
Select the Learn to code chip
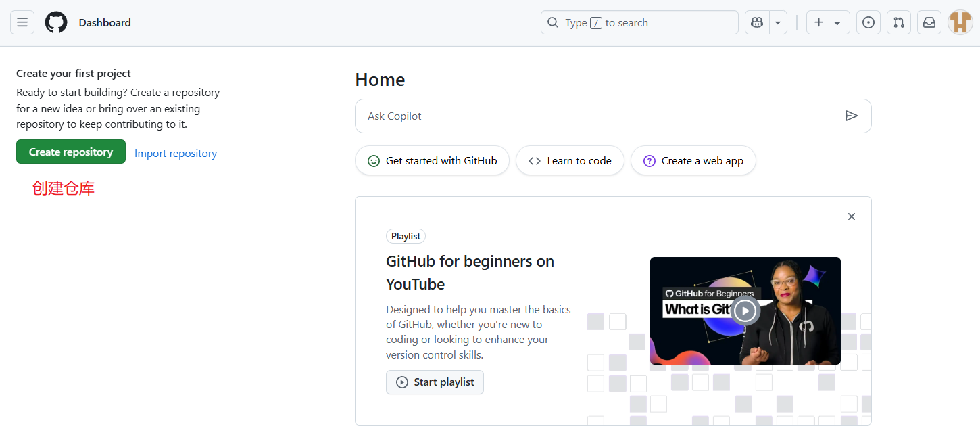[x=570, y=161]
